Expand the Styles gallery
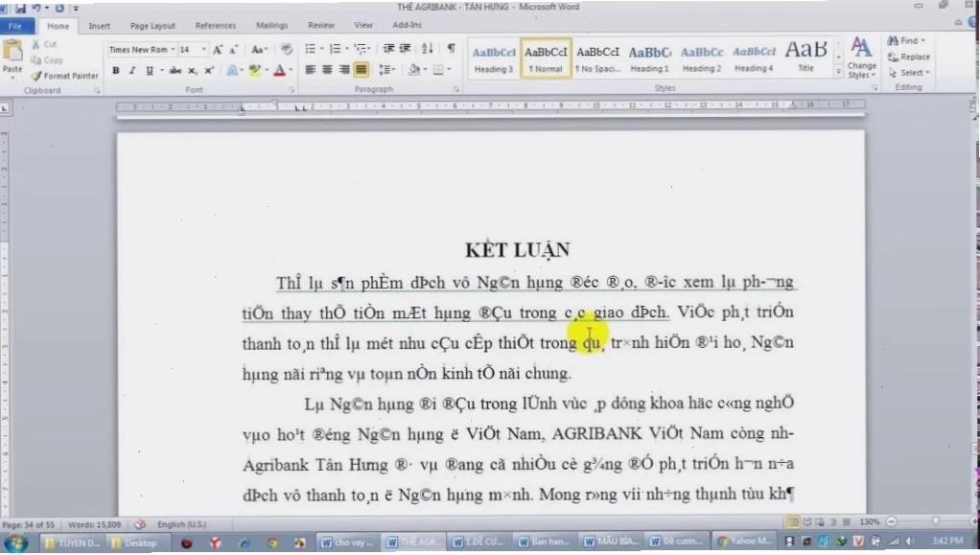 839,73
